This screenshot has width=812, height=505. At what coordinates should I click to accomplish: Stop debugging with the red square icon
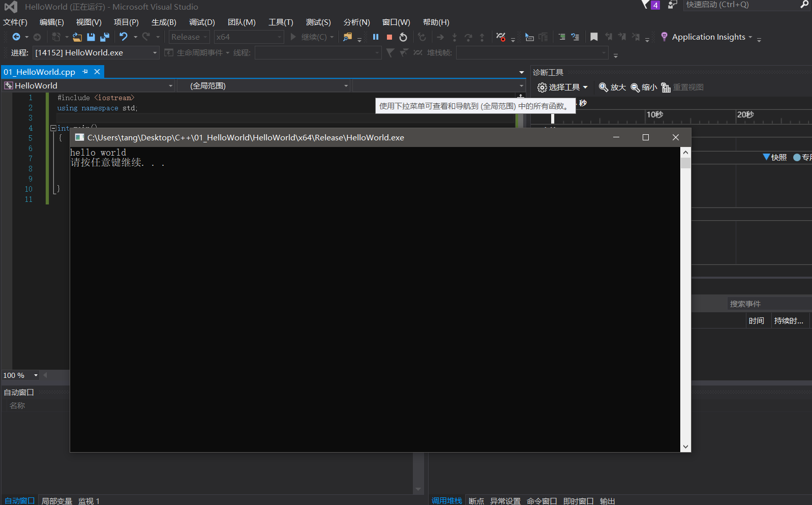[389, 37]
